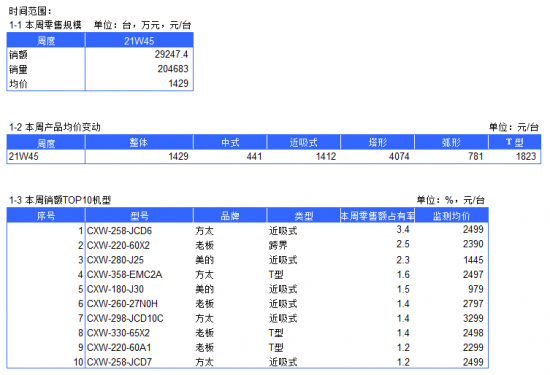Click the 近吸式 column header
Viewport: 550px width, 375px height.
[304, 142]
